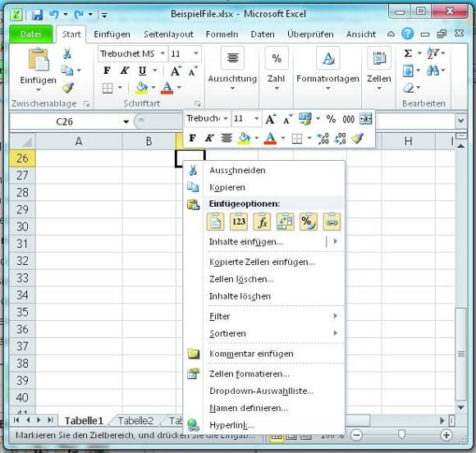Open the Sortieren submenu in context menu
Screen dimensions: 476x453
click(x=264, y=333)
